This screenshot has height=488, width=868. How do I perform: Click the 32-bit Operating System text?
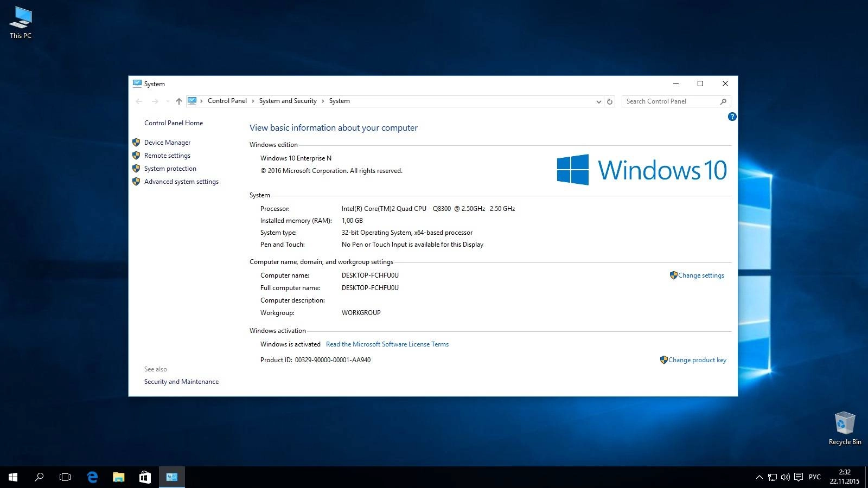407,233
